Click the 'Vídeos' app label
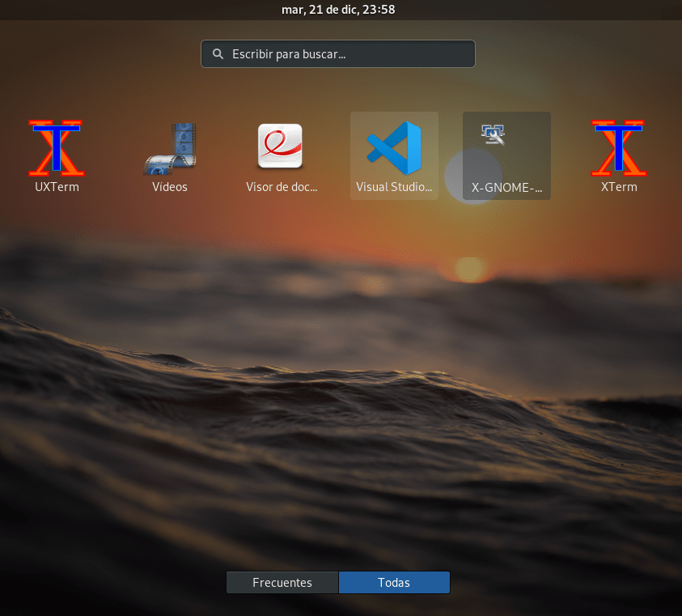 click(170, 187)
